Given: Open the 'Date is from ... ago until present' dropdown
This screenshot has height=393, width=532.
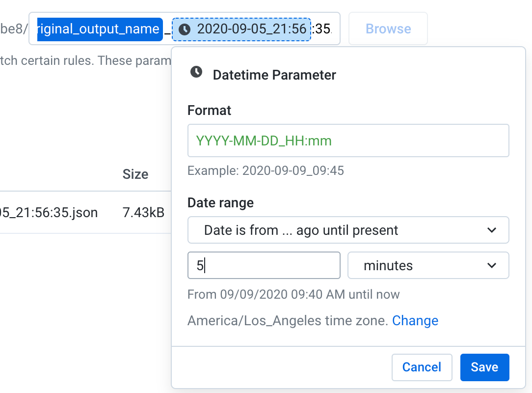Looking at the screenshot, I should [348, 230].
